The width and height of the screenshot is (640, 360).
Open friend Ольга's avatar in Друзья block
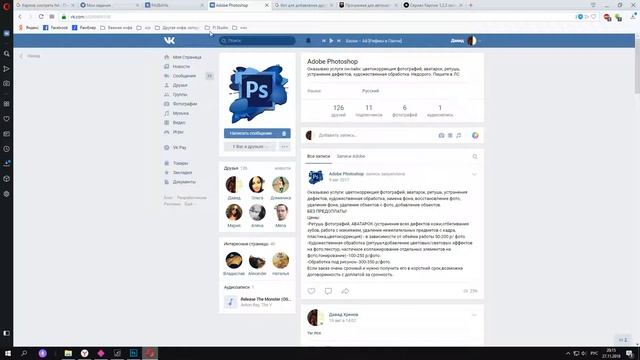pyautogui.click(x=257, y=184)
